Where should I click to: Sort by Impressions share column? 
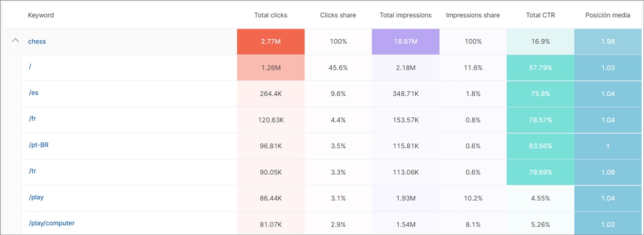pos(473,15)
